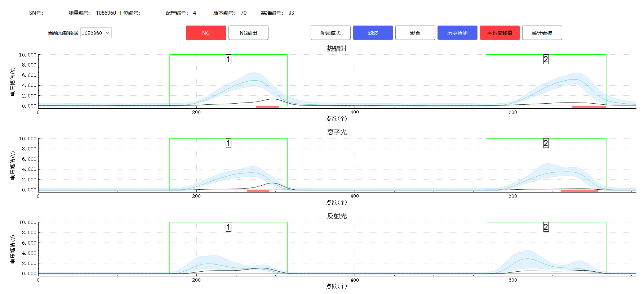The height and width of the screenshot is (294, 644).
Task: Click 点数(个) axis label under 反射光 chart
Action: pyautogui.click(x=337, y=286)
